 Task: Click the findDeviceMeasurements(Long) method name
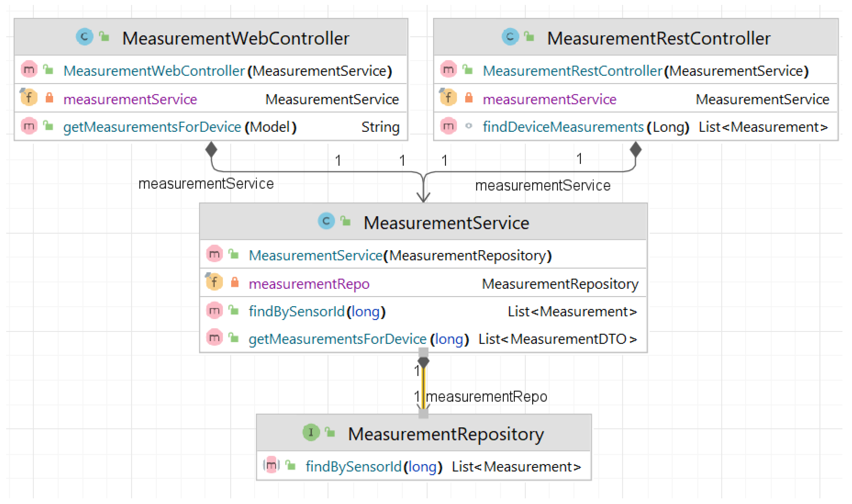pos(563,127)
